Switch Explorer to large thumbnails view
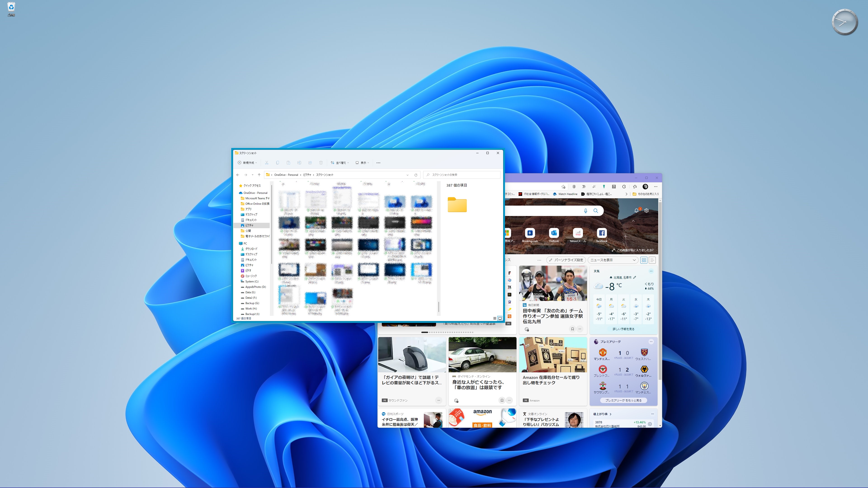 point(500,318)
